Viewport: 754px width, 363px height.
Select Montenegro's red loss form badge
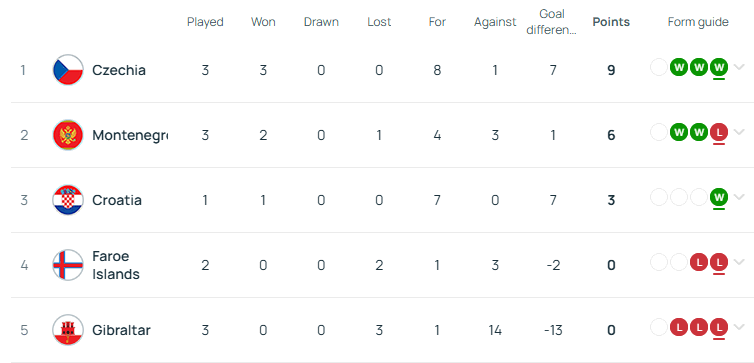719,132
